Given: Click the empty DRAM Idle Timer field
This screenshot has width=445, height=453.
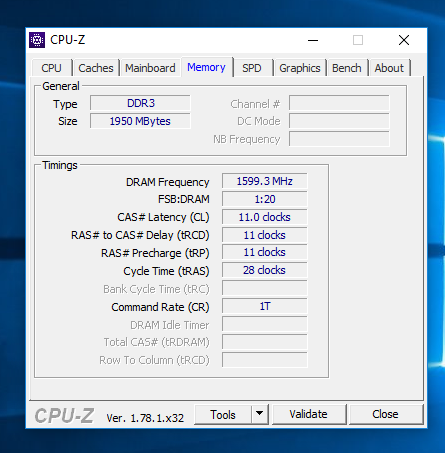Looking at the screenshot, I should [x=265, y=324].
